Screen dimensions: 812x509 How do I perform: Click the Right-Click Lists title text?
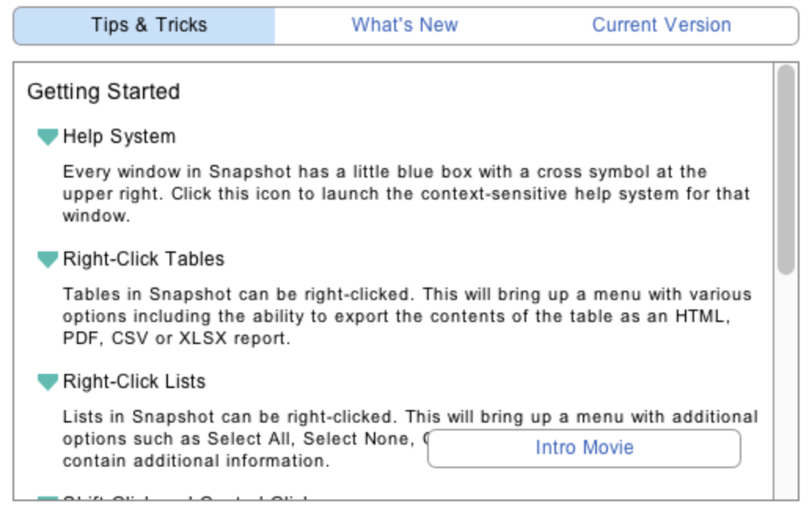[x=134, y=382]
